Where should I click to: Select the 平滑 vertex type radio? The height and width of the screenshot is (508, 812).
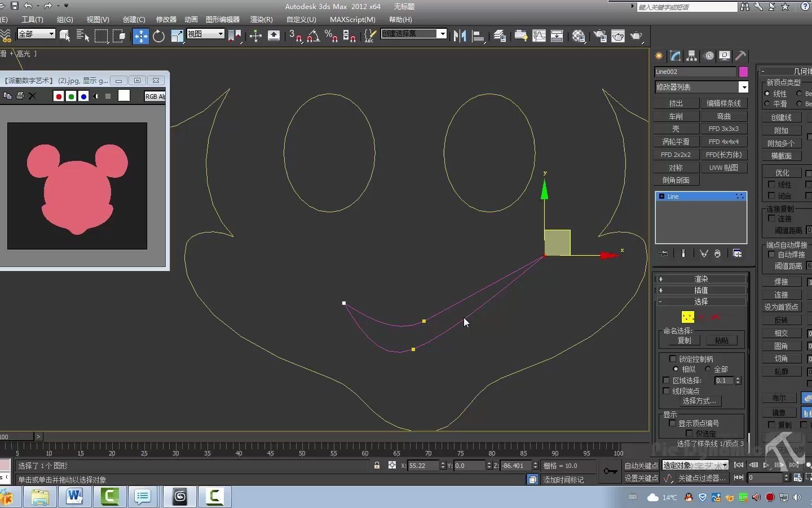tap(767, 104)
